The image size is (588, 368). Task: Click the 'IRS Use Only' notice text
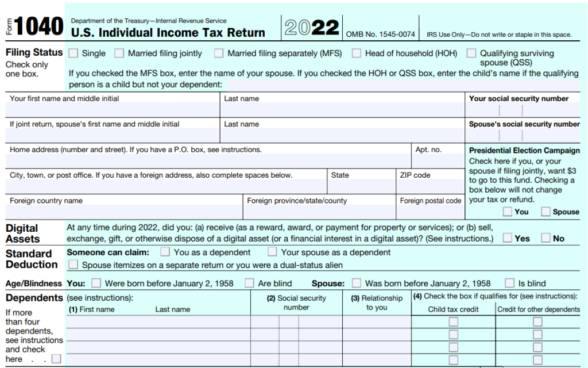[x=499, y=34]
